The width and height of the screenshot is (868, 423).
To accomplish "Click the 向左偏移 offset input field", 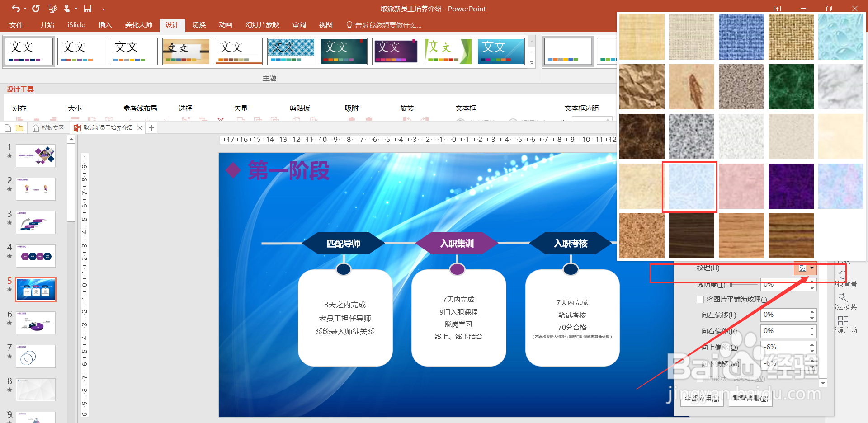I will point(784,315).
